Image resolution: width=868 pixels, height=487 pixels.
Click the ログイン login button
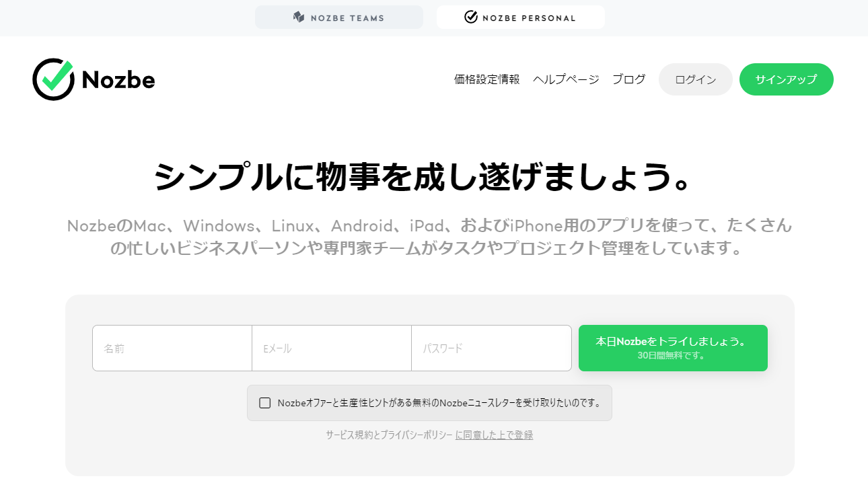click(x=695, y=79)
